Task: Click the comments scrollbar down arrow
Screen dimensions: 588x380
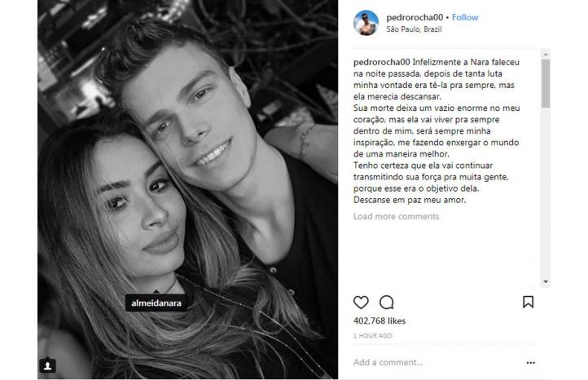Action: click(546, 281)
